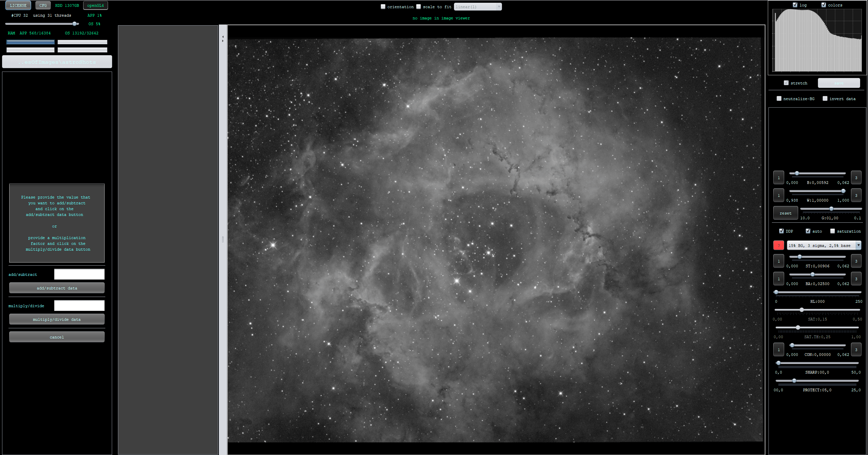Click the SHARP sharpening slider handle
868x455 pixels.
click(x=778, y=363)
